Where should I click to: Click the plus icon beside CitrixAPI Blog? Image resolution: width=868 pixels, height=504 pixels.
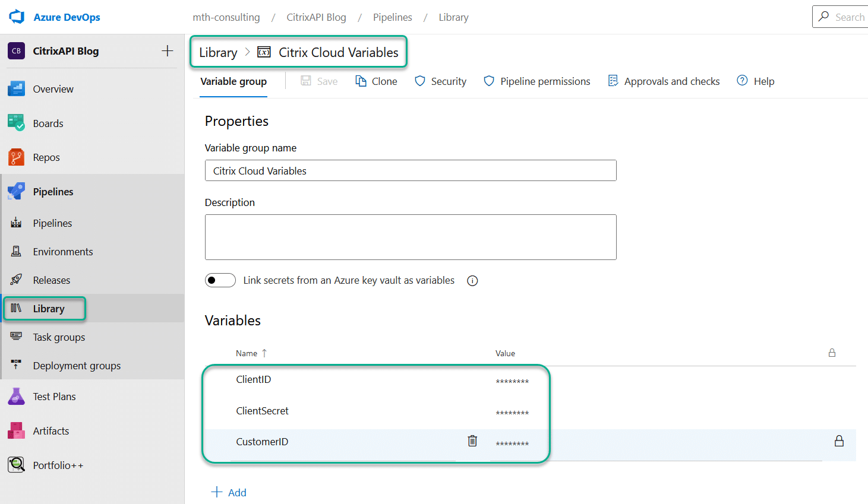tap(168, 51)
